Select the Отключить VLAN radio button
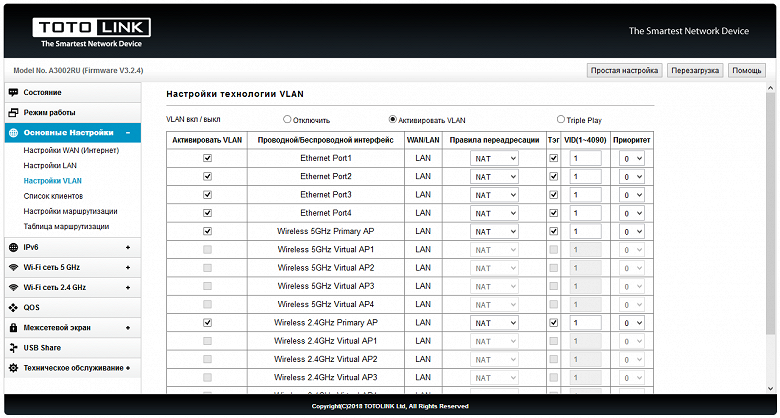The height and width of the screenshot is (418, 780). click(x=287, y=119)
